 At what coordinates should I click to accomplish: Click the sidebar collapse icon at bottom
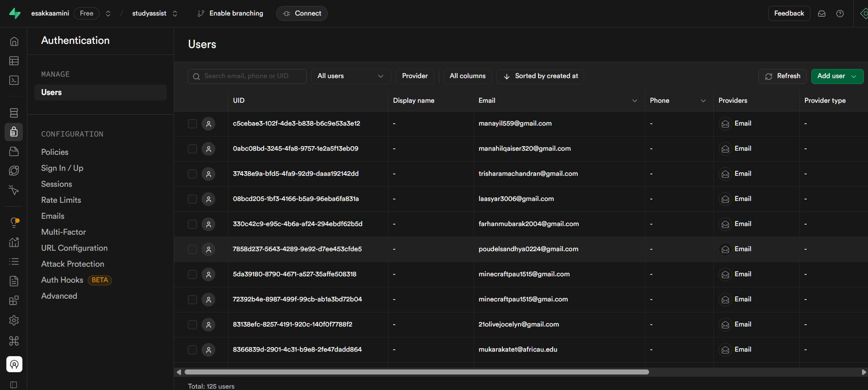[x=14, y=385]
